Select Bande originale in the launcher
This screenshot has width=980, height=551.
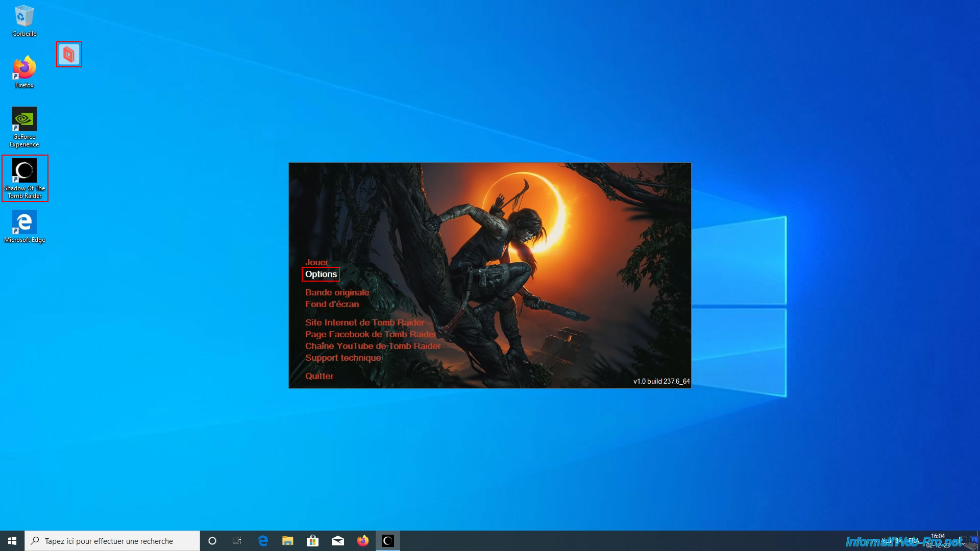coord(337,292)
